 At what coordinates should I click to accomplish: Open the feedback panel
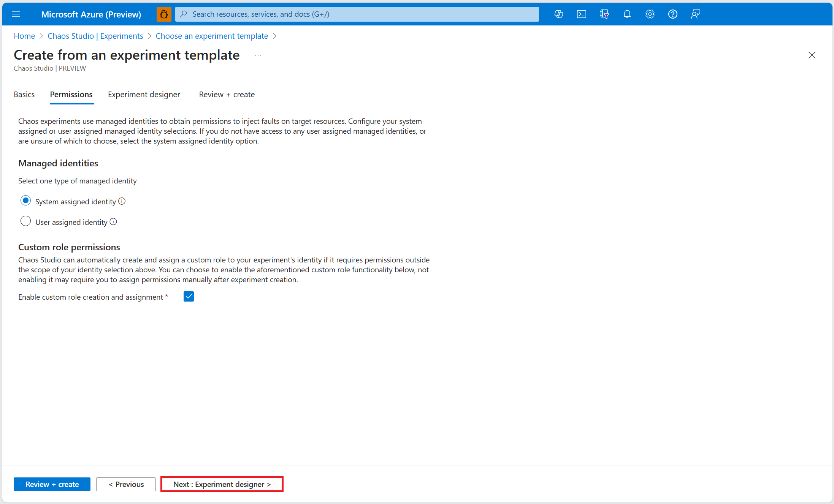(x=695, y=14)
